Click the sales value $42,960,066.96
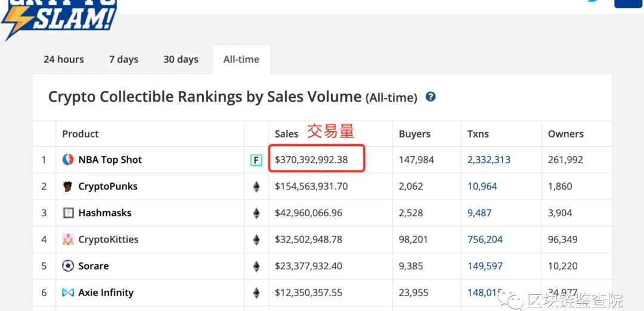The width and height of the screenshot is (644, 311). point(308,213)
